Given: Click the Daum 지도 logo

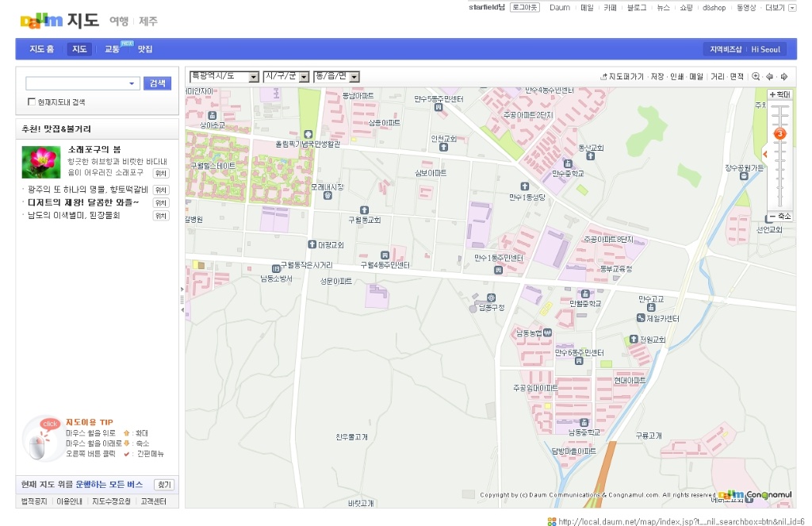Looking at the screenshot, I should pos(59,20).
